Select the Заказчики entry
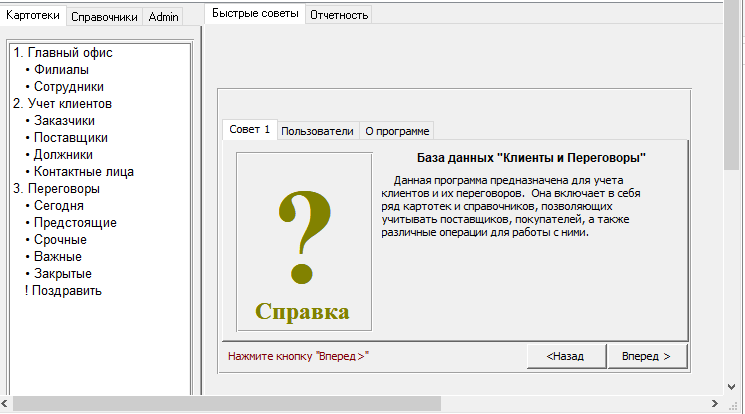 pyautogui.click(x=65, y=121)
